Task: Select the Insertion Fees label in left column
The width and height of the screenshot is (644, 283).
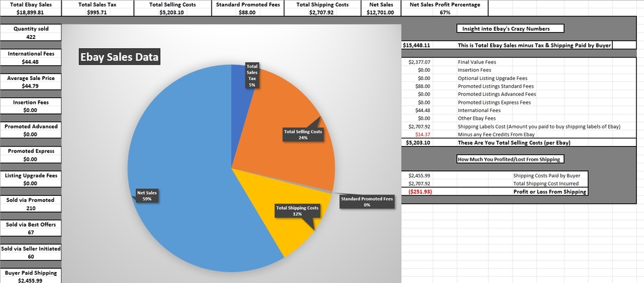Action: (31, 102)
